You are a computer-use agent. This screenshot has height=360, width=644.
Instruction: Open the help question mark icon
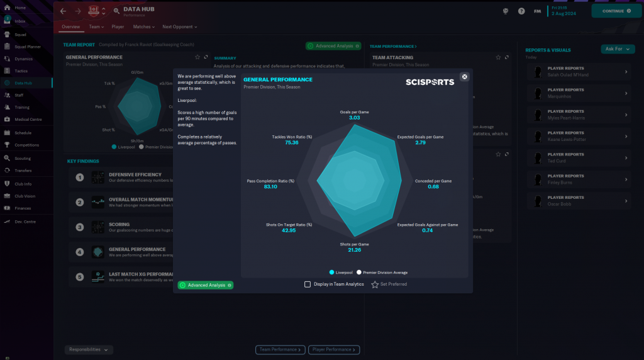(x=521, y=11)
